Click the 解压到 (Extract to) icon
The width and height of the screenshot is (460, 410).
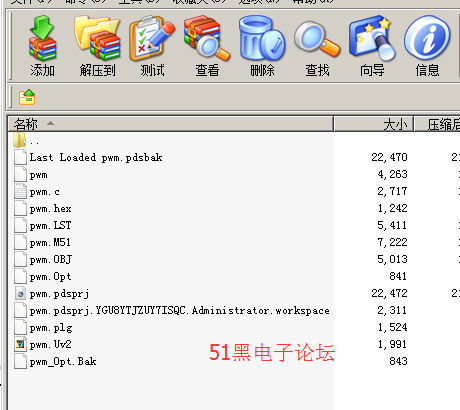coord(97,46)
